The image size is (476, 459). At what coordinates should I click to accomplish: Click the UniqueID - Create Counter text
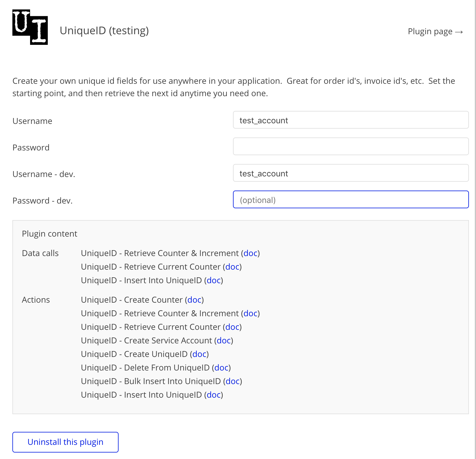click(132, 300)
